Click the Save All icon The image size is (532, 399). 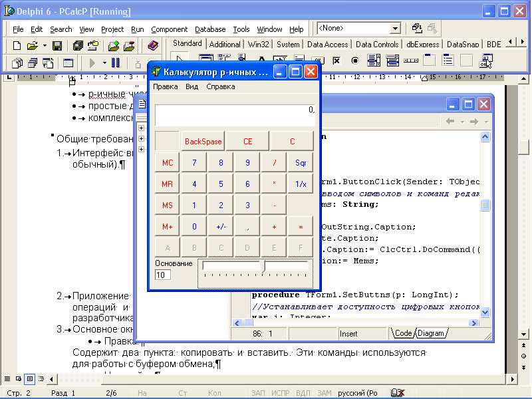click(78, 46)
